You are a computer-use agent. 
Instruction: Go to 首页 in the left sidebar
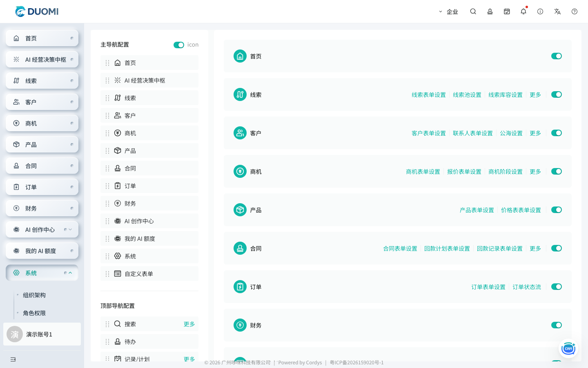[x=42, y=38]
